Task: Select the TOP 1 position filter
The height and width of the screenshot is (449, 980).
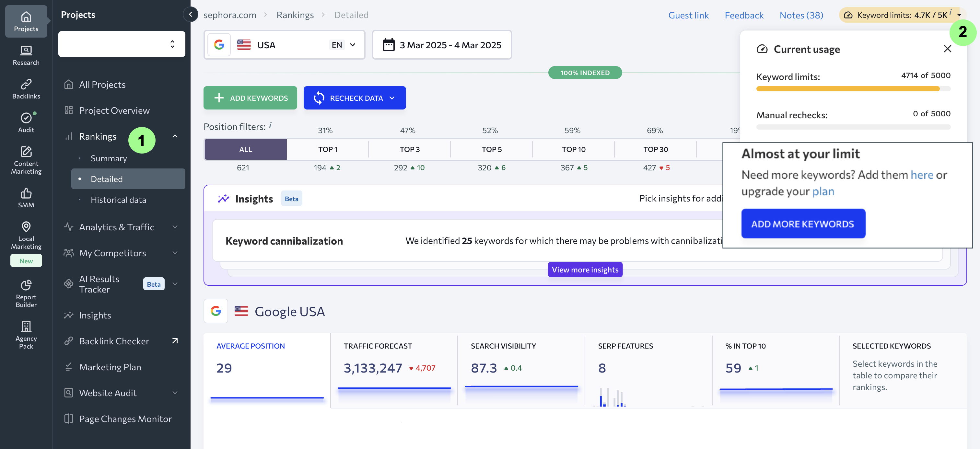Action: tap(328, 149)
